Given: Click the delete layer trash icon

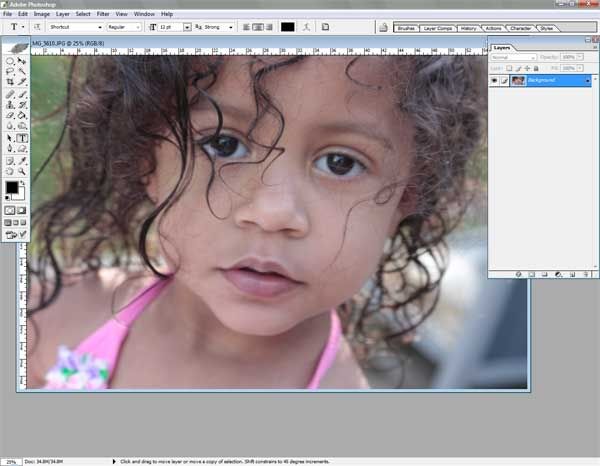Looking at the screenshot, I should tap(584, 273).
